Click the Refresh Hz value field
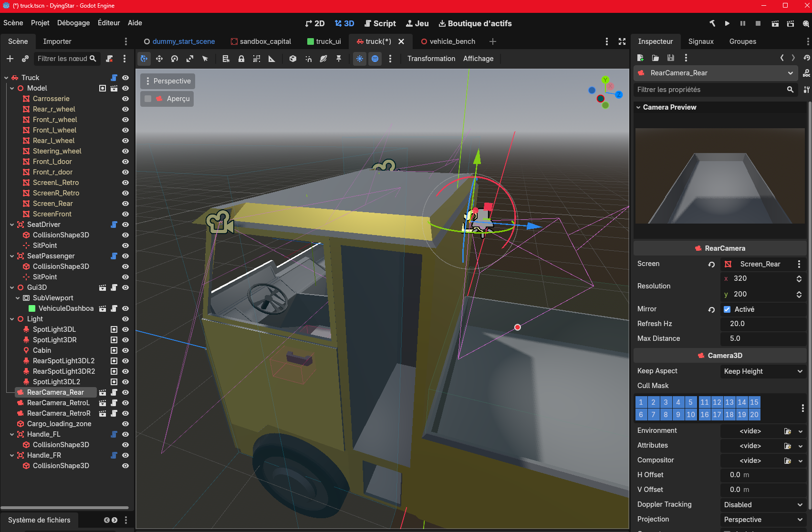812x532 pixels. [x=763, y=324]
